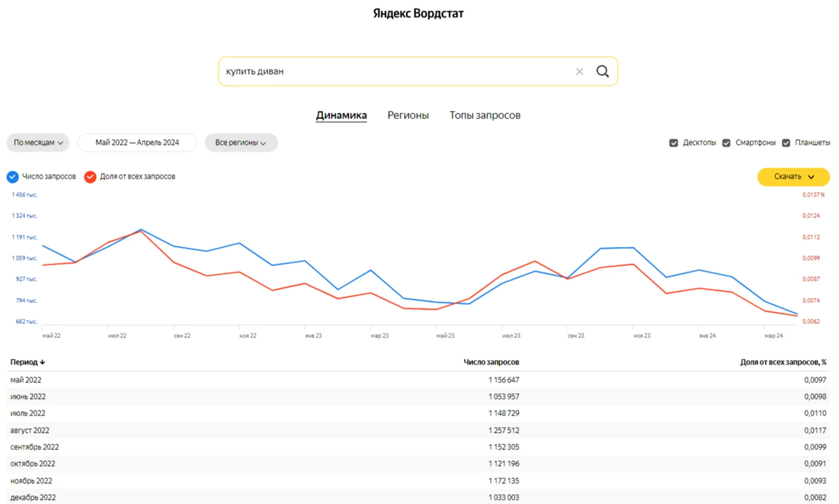Toggle the red Доля от всех запросов series
Viewport: 839px width, 504px height.
coord(90,177)
